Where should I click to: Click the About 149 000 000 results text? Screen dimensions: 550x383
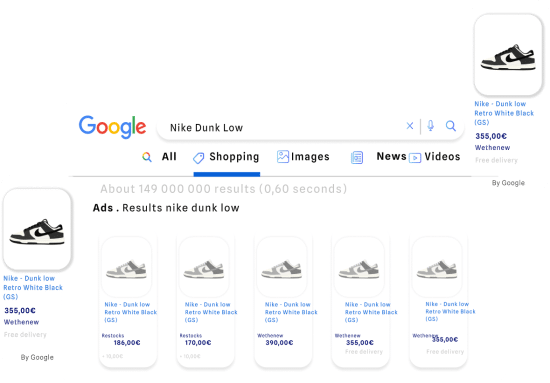pyautogui.click(x=223, y=189)
